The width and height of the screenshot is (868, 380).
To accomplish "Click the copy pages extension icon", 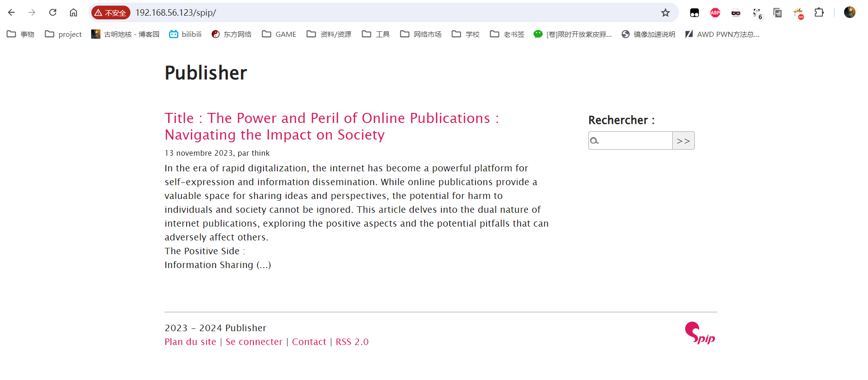I will [x=777, y=13].
